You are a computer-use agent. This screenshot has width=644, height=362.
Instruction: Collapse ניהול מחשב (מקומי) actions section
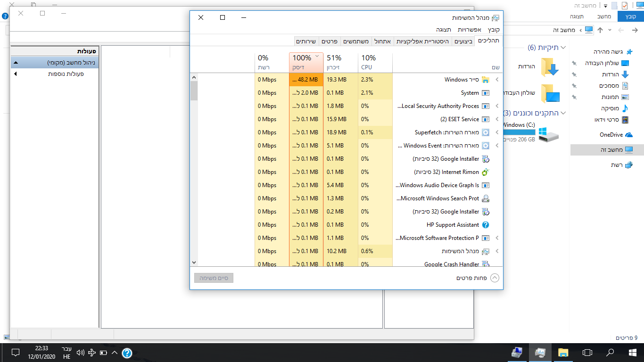(x=15, y=63)
